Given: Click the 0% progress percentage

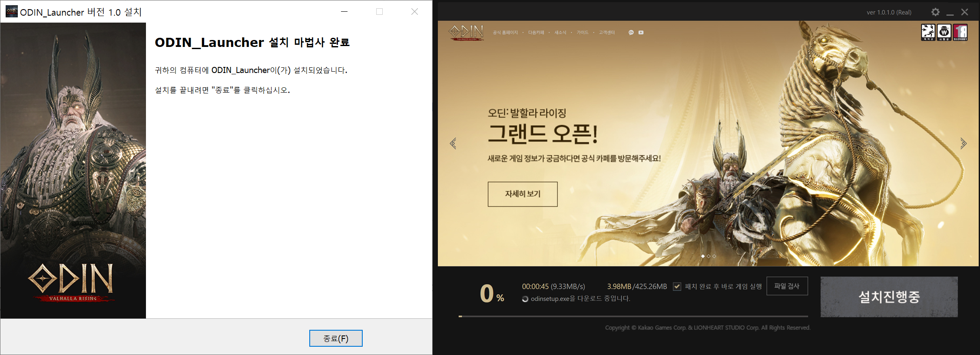Looking at the screenshot, I should tap(492, 294).
